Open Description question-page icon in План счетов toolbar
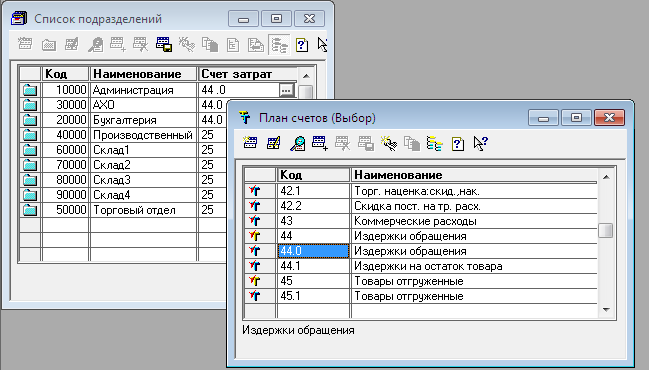Viewport: 649px width, 370px height. tap(457, 144)
